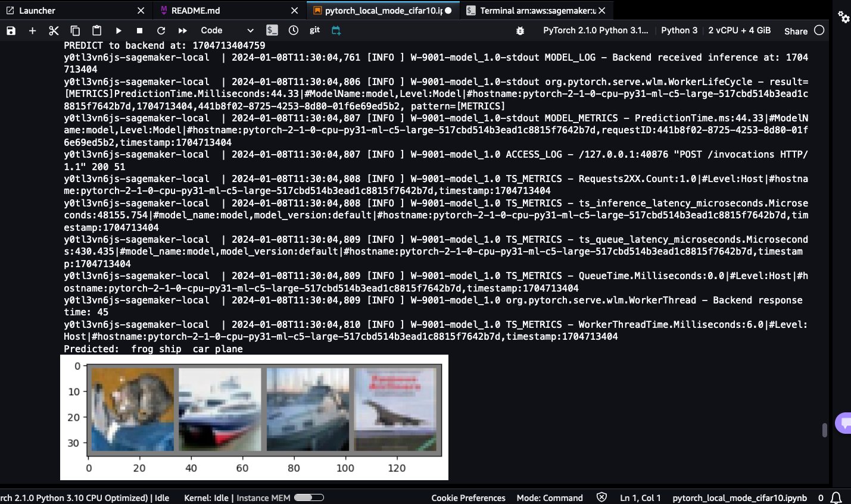
Task: Close the Launcher tab
Action: [141, 11]
